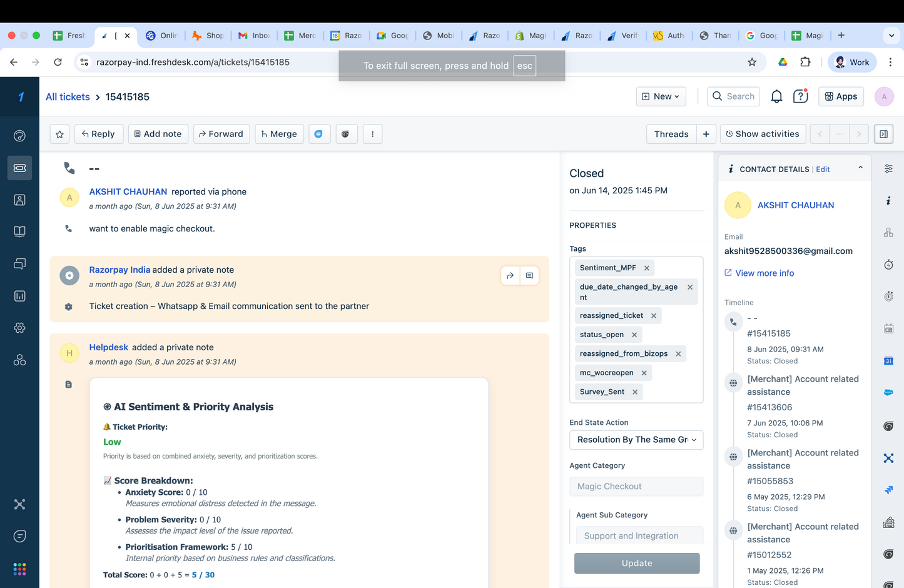This screenshot has width=904, height=588.
Task: Toggle the right side panel collapse icon
Action: pos(883,134)
